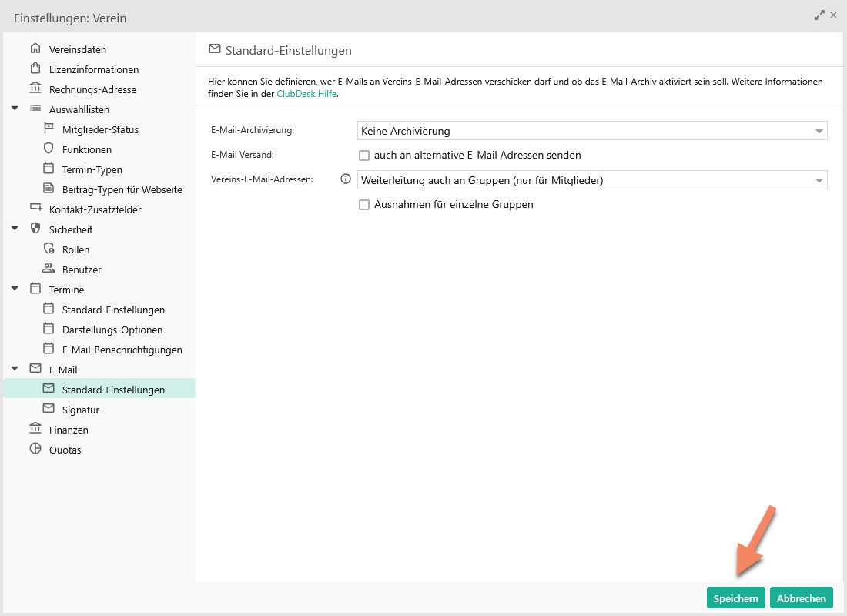Click envelope icon of highlighted Standard-Einstellungen
Screen dimensions: 847x616
(49, 389)
